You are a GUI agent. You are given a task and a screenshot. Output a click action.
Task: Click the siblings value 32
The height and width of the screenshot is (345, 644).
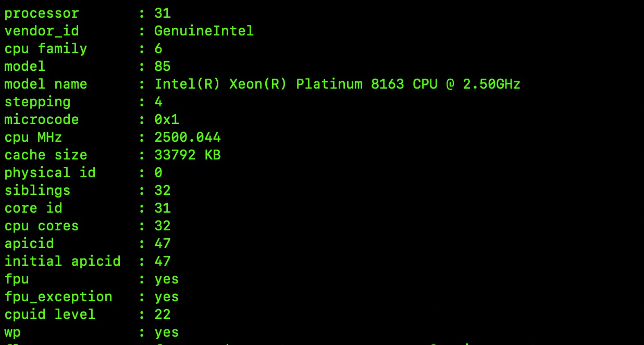(163, 190)
